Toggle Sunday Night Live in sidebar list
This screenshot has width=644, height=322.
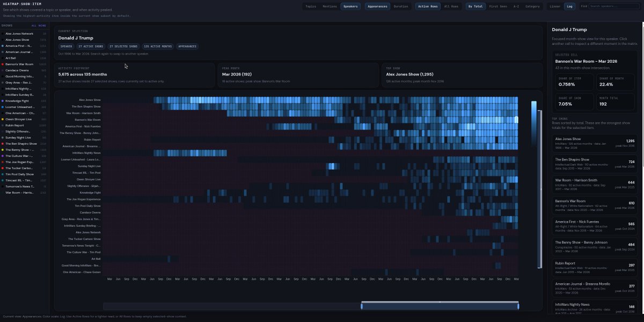click(x=24, y=137)
